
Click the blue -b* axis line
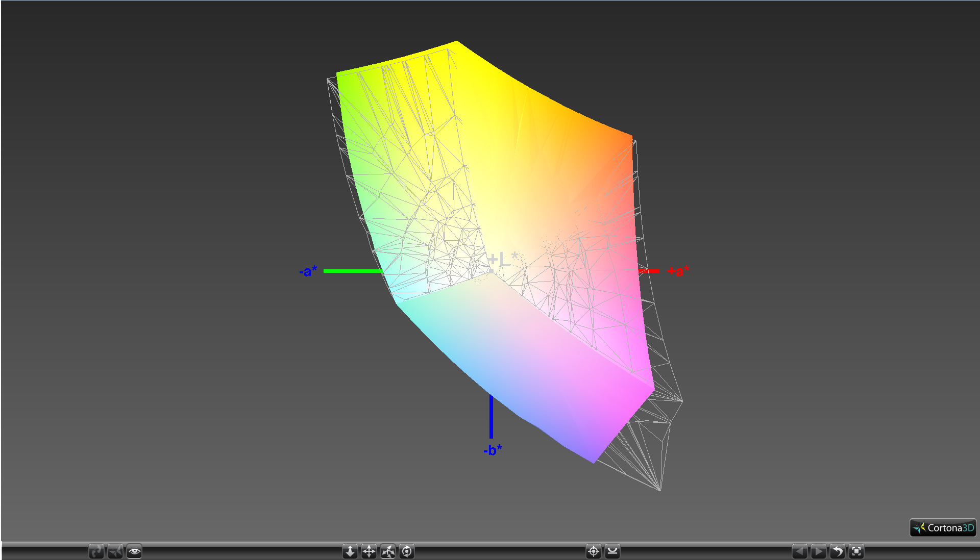pyautogui.click(x=491, y=417)
